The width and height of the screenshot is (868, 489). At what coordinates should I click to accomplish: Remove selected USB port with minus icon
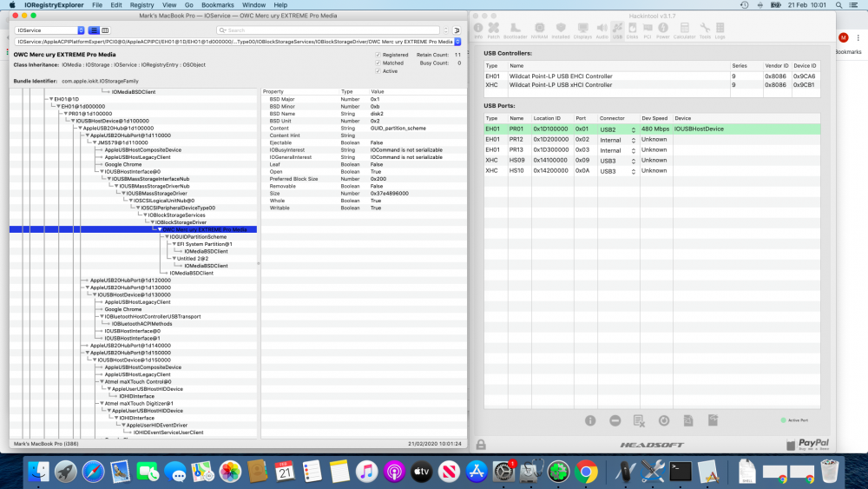[615, 420]
